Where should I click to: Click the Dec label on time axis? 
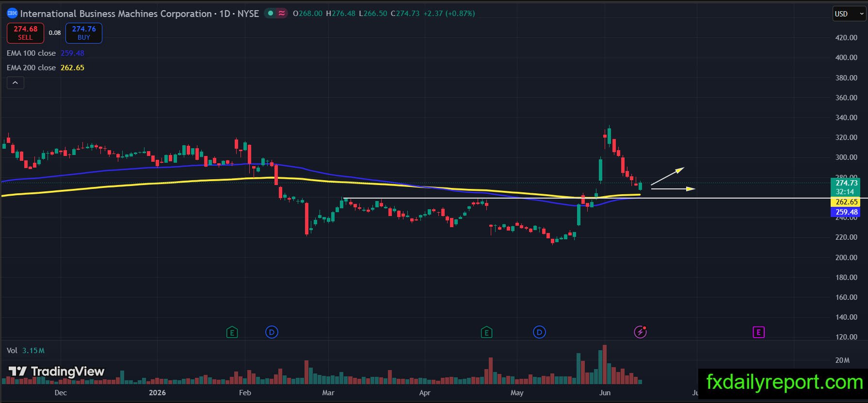tap(61, 393)
